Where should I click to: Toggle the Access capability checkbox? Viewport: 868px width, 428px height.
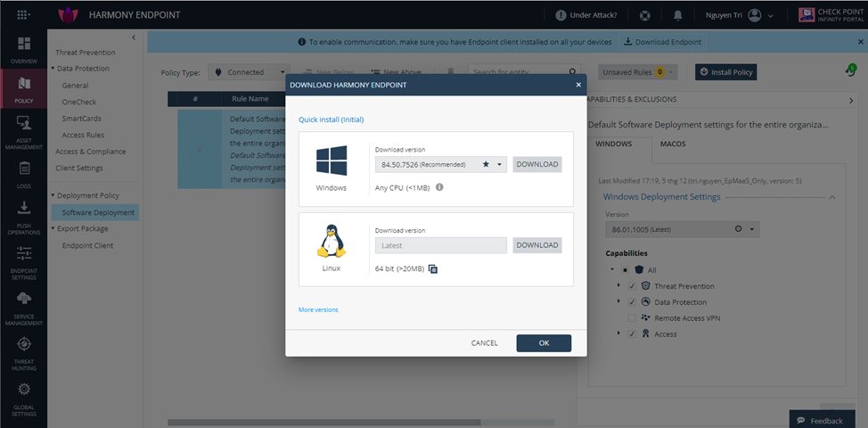click(x=632, y=334)
